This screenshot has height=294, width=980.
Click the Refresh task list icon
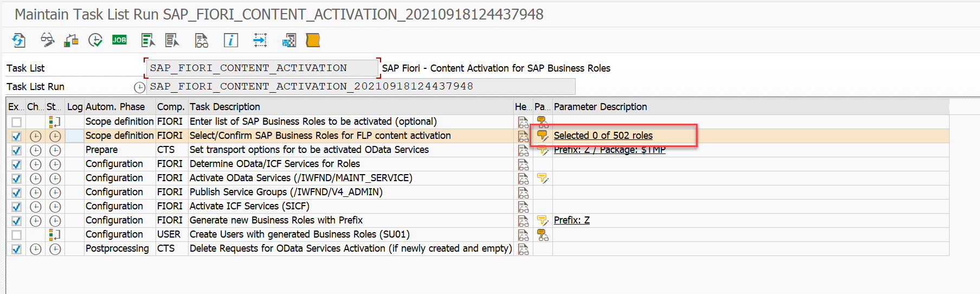coord(19,40)
